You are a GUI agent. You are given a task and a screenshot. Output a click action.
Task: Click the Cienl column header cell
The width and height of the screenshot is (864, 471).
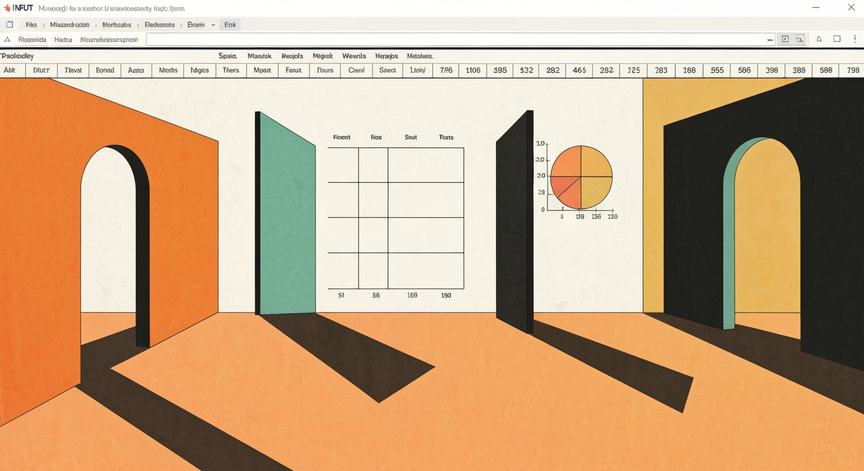click(x=357, y=70)
